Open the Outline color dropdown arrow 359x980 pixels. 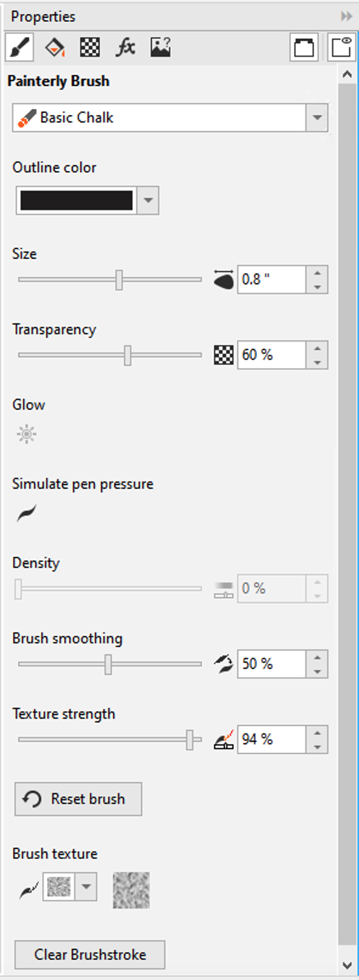148,200
